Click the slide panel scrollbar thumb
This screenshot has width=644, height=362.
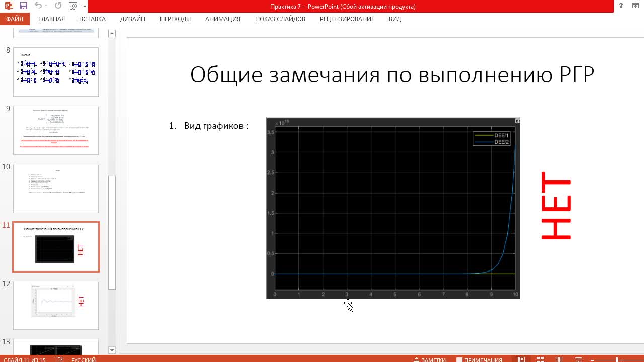[x=112, y=232]
